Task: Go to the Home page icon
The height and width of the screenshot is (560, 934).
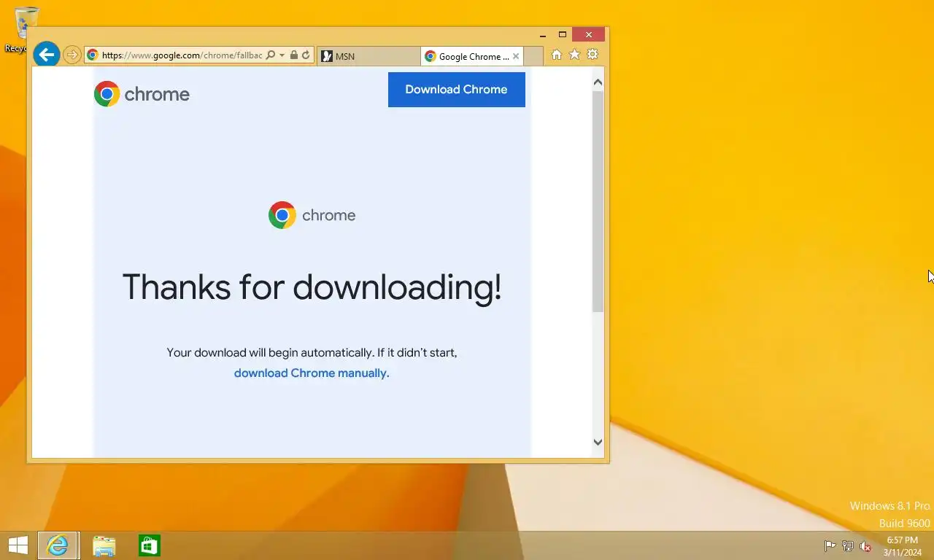Action: point(557,55)
